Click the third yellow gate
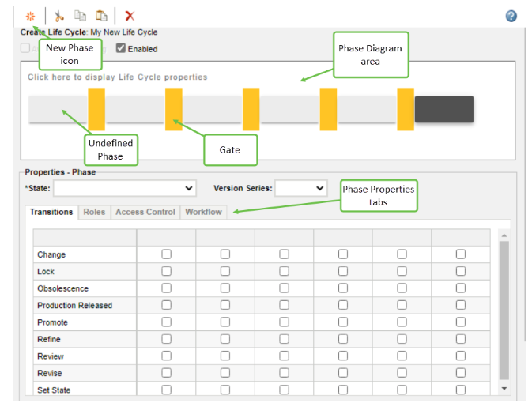This screenshot has height=403, width=532. (x=251, y=109)
